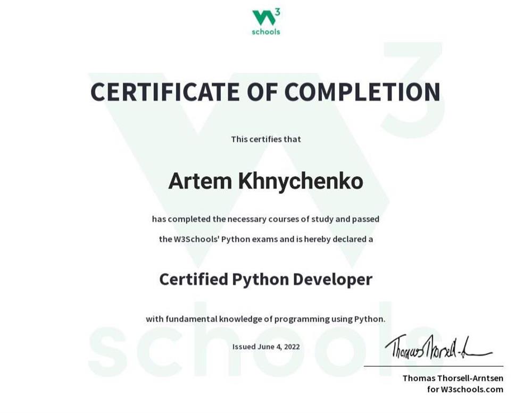The image size is (532, 413).
Task: Click the printed name 'Thomas Thorsell-Arntsen'
Action: pyautogui.click(x=453, y=378)
